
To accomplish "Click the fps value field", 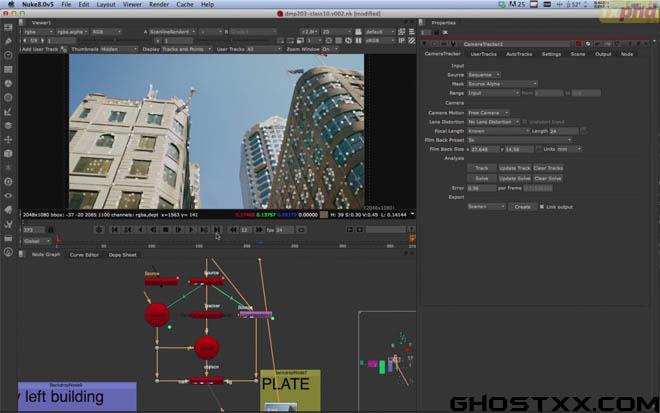I will coord(285,230).
